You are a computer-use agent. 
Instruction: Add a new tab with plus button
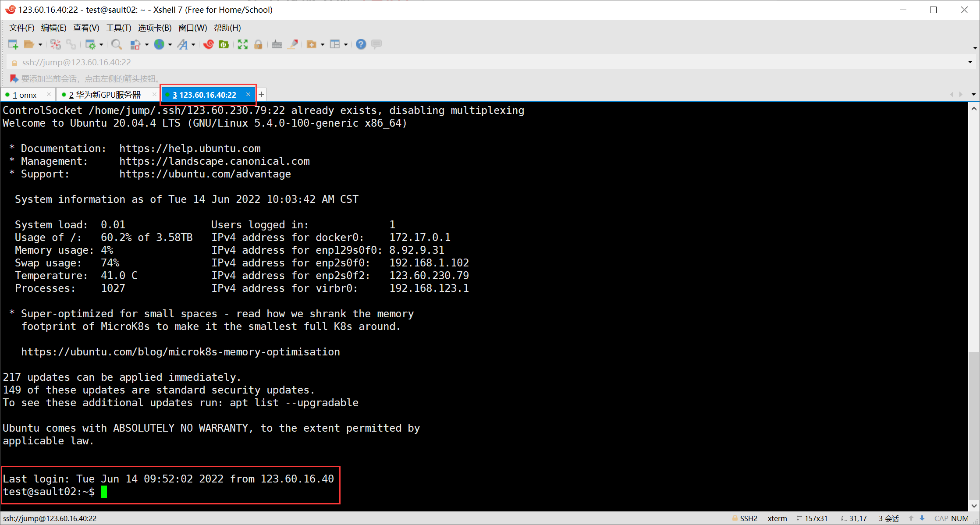coord(261,95)
